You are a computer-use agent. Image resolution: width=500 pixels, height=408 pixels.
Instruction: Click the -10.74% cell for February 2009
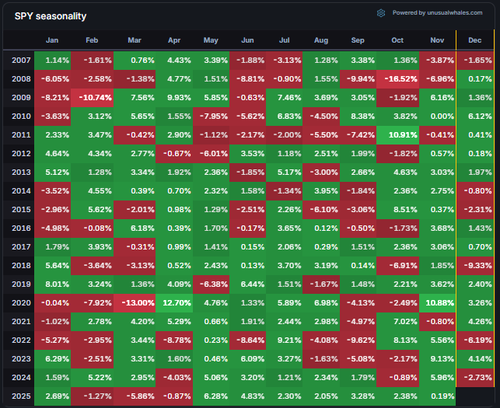tap(92, 98)
